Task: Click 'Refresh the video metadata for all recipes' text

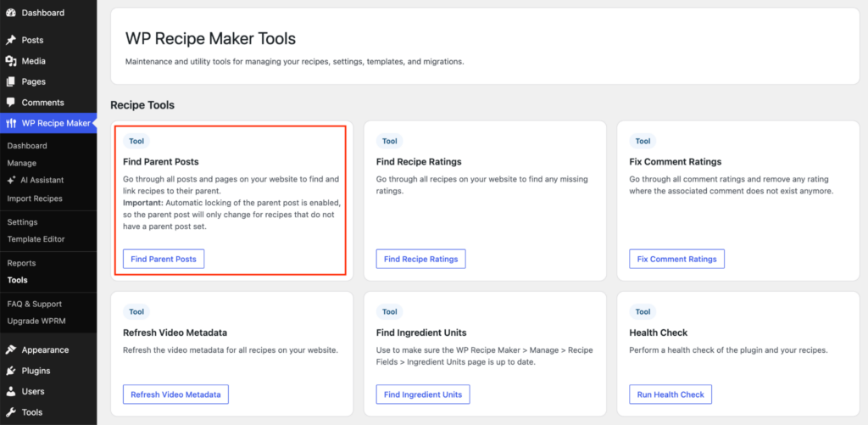Action: (231, 350)
